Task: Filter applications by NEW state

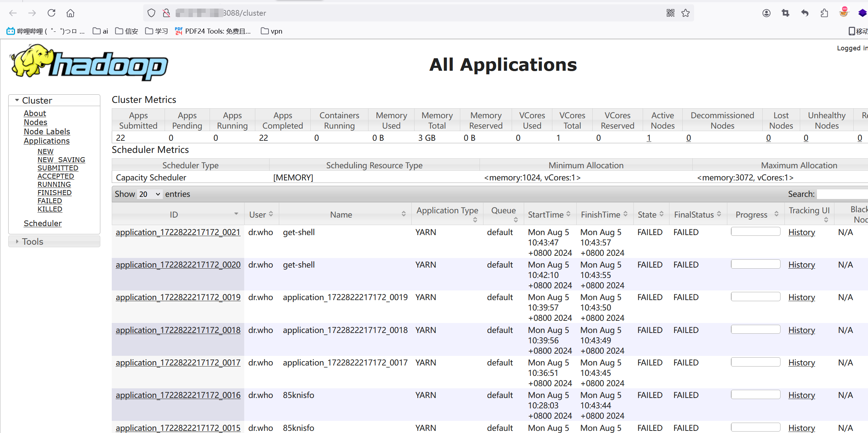Action: tap(45, 151)
